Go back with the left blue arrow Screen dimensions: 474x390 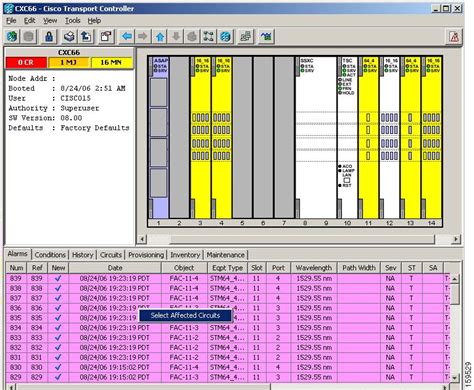click(127, 36)
